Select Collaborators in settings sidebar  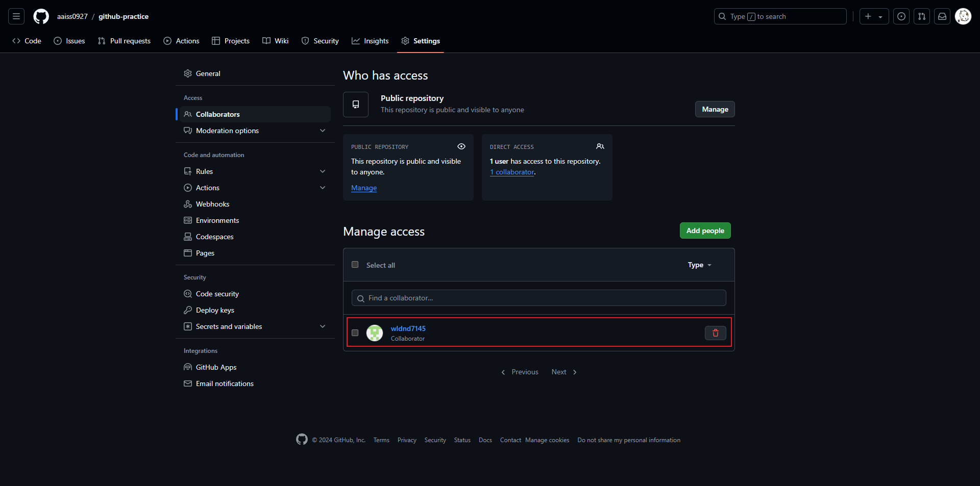(255, 114)
